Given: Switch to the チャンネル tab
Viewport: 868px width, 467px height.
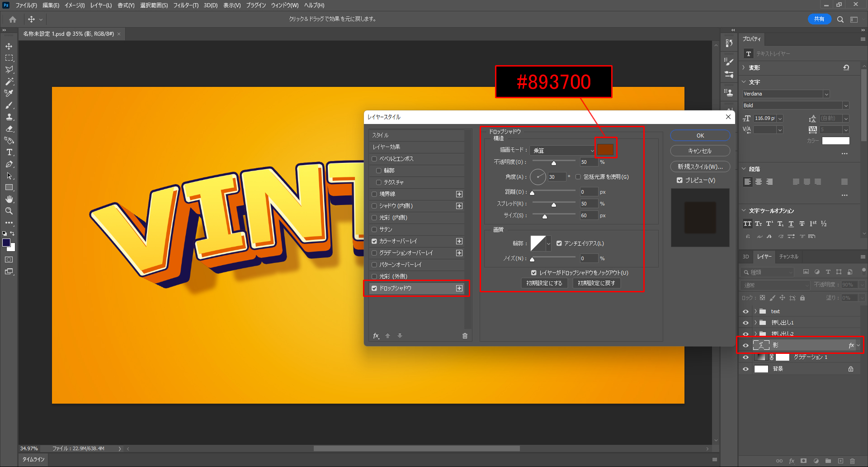Looking at the screenshot, I should pos(788,257).
